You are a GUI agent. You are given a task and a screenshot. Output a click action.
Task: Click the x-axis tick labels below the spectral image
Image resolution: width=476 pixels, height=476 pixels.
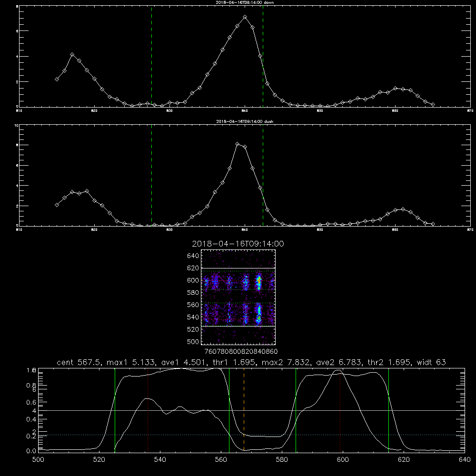point(241,352)
